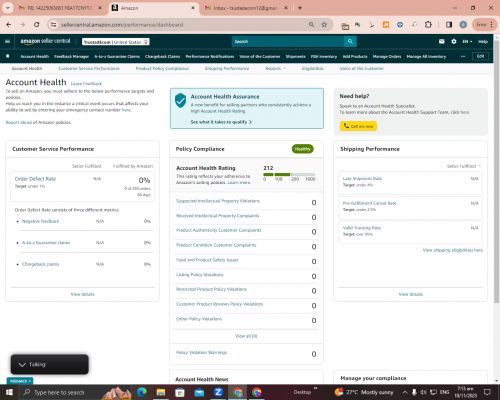Click View details under Customer Service Performance

pos(83,294)
